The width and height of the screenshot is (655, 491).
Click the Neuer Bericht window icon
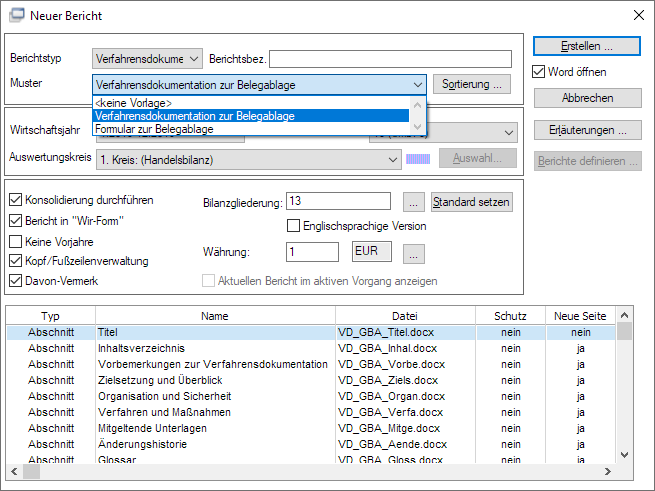pyautogui.click(x=17, y=15)
